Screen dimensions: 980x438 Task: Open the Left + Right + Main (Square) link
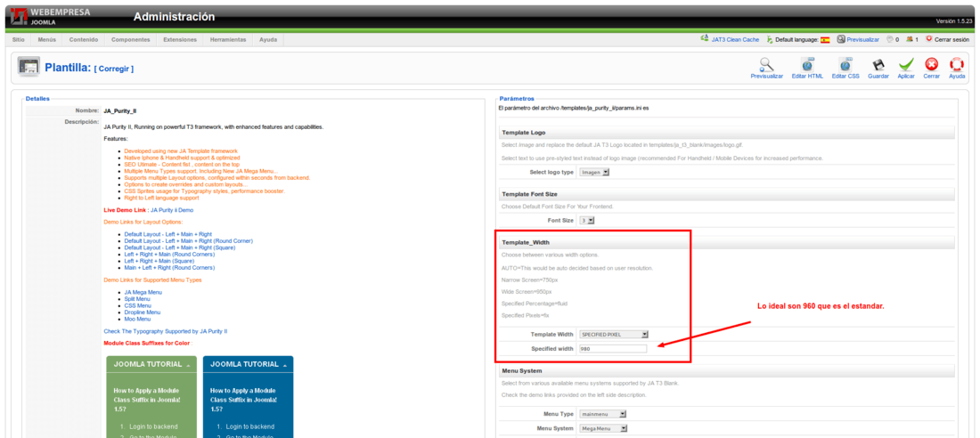tap(160, 261)
